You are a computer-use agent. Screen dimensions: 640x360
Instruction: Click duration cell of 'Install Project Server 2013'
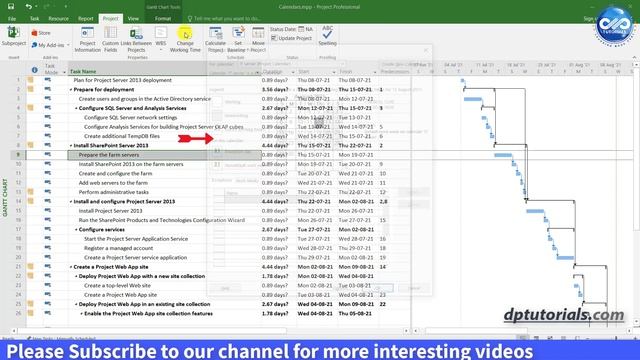click(x=278, y=211)
